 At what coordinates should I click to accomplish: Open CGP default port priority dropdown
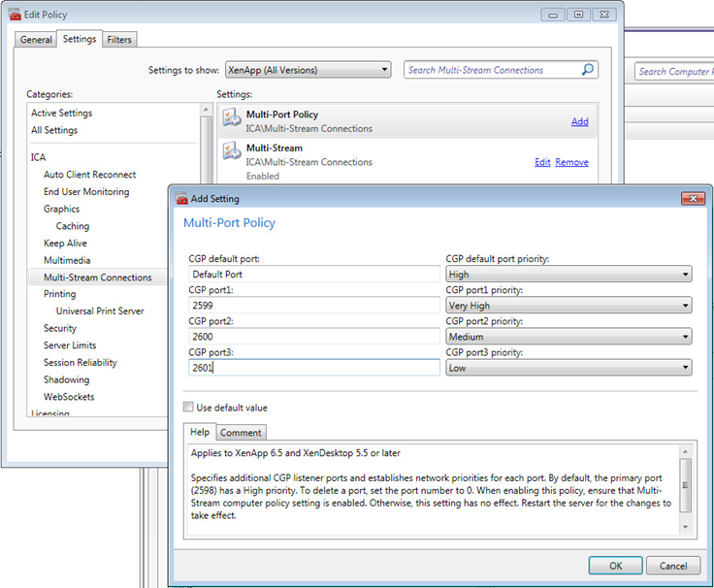pyautogui.click(x=568, y=275)
